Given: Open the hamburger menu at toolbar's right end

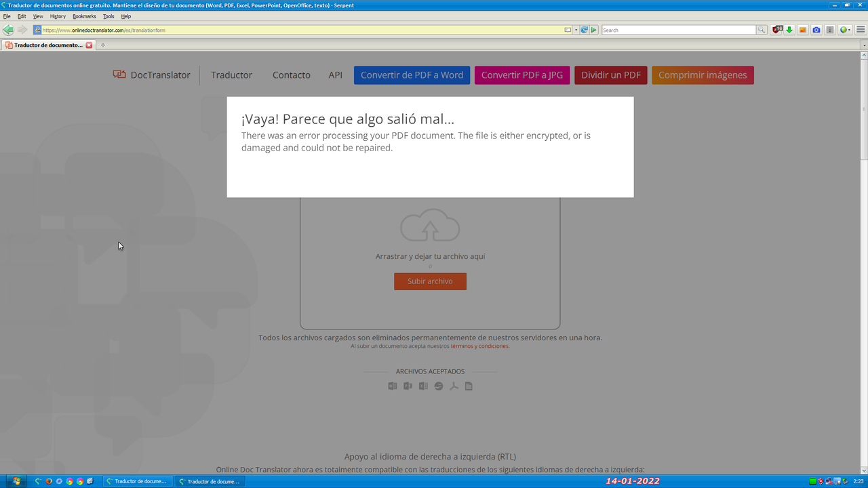Looking at the screenshot, I should (860, 30).
